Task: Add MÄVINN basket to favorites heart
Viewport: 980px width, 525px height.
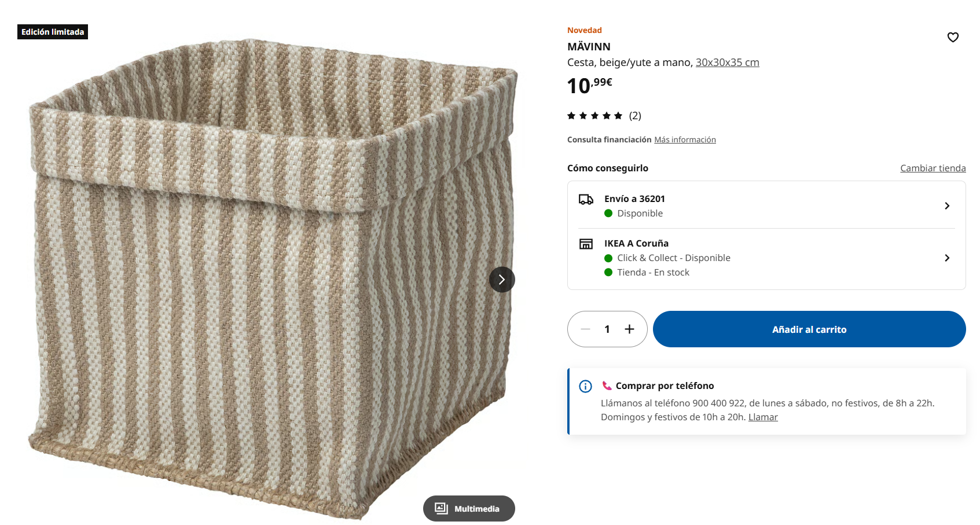Action: [x=953, y=37]
